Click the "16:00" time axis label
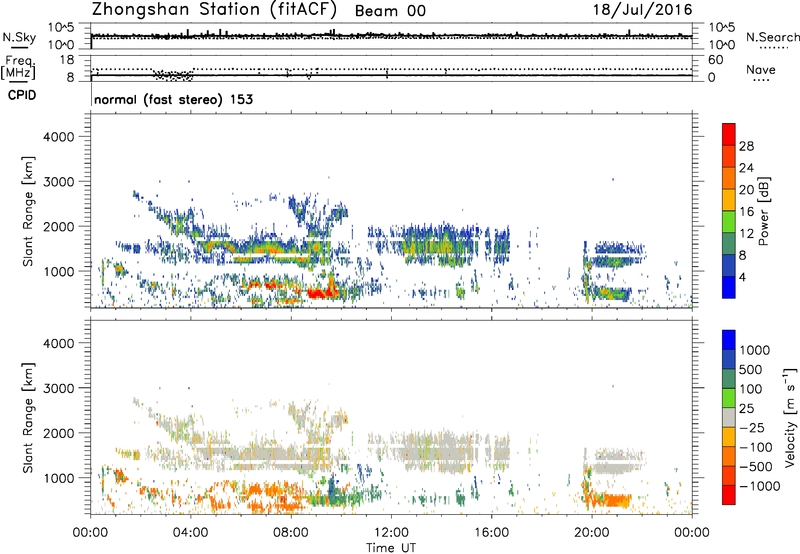Image resolution: width=800 pixels, height=554 pixels. pos(491,532)
